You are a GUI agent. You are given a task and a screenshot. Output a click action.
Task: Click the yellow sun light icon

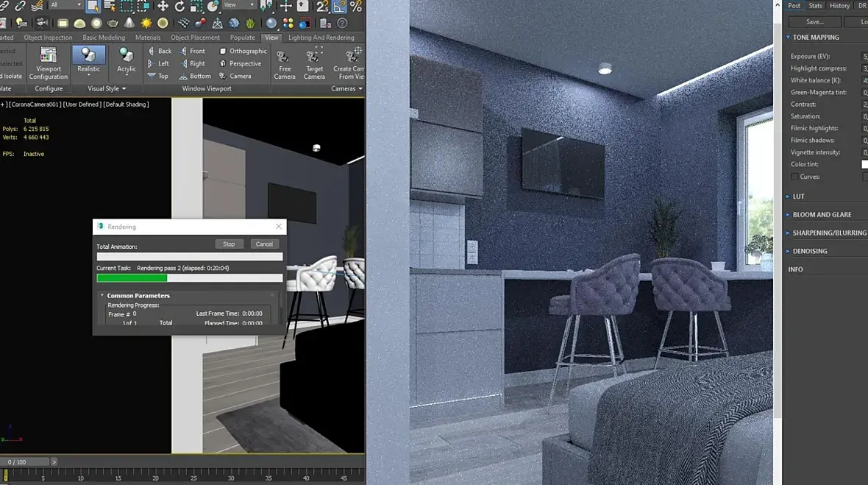tap(146, 24)
